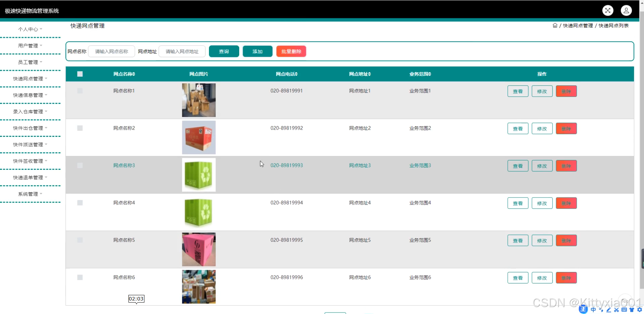This screenshot has width=644, height=314.
Task: Expand the 系统管理 sidebar menu
Action: tap(30, 194)
